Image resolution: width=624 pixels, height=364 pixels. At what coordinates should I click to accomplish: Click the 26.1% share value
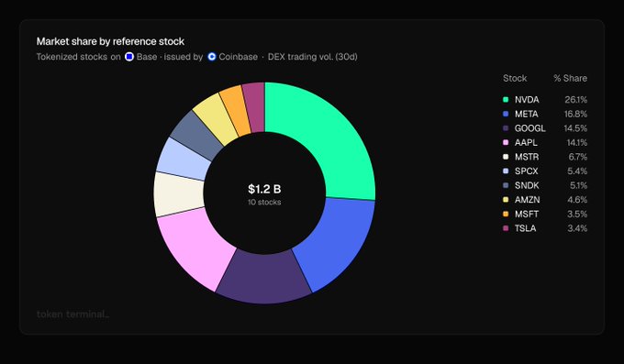(x=576, y=99)
